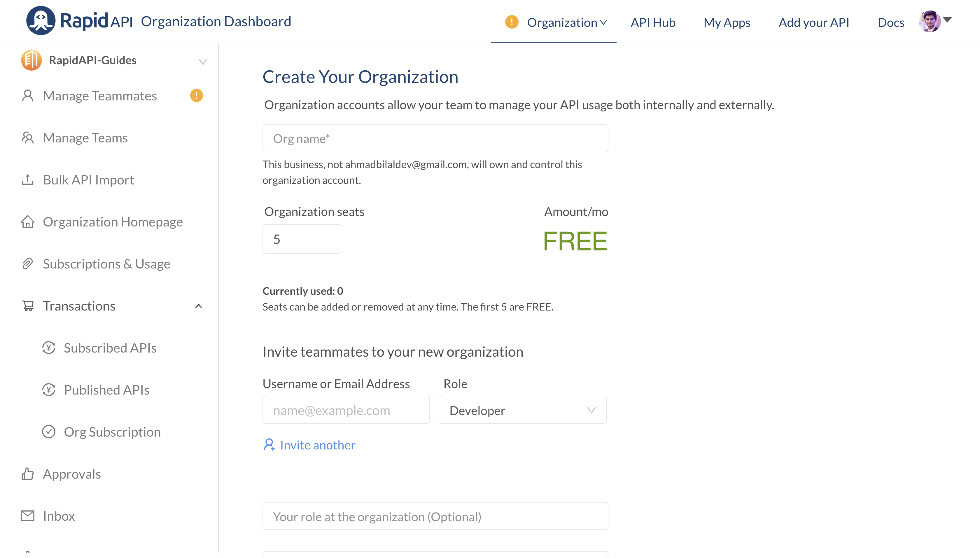Collapse the Transactions section

pos(198,306)
